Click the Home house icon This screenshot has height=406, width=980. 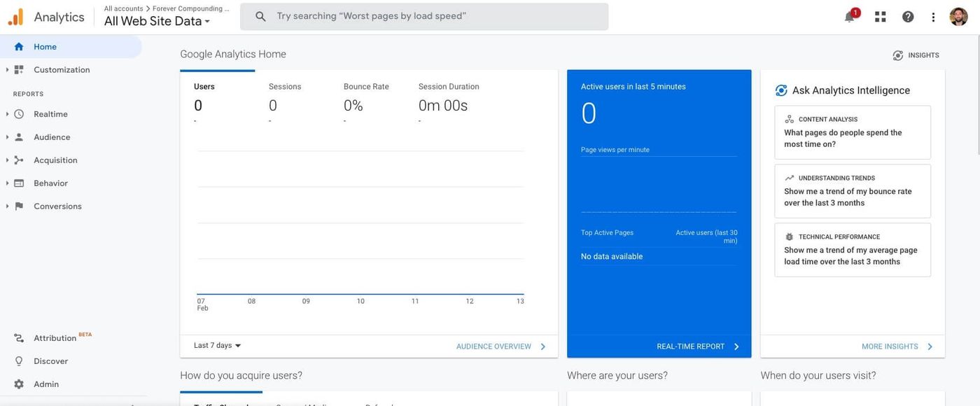(19, 47)
